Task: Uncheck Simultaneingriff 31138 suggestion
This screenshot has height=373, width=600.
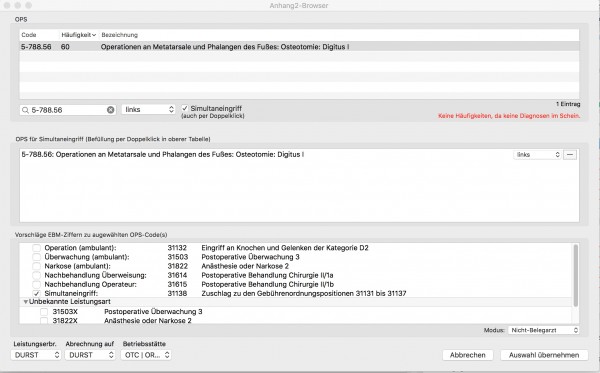Action: [x=36, y=293]
